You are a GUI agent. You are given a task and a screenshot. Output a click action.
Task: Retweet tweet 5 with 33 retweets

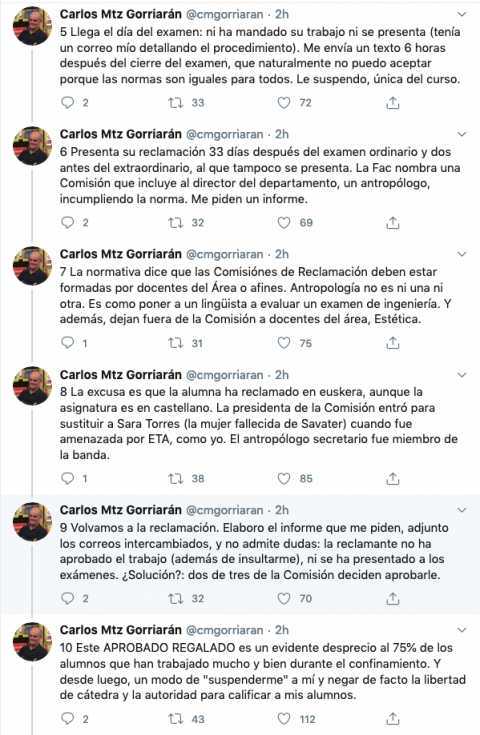[x=176, y=103]
